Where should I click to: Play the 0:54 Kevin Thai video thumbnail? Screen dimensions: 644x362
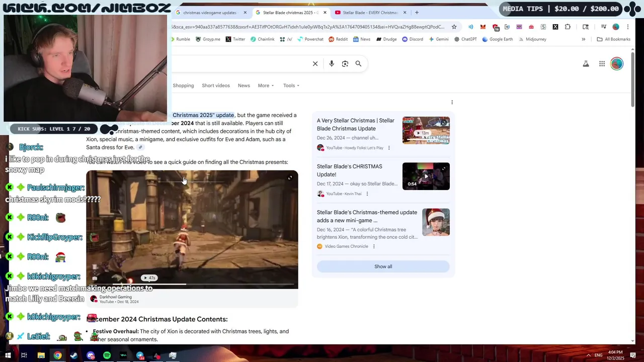(426, 176)
